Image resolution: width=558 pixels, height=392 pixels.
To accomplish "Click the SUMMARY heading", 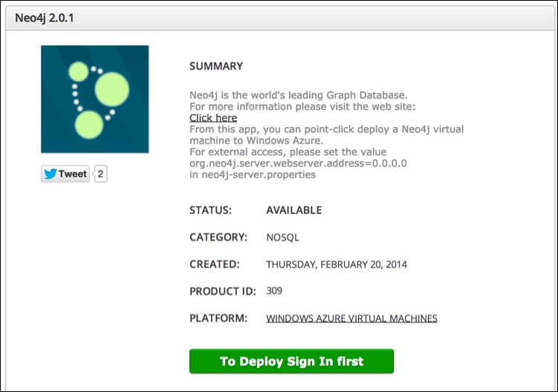I will [x=216, y=66].
